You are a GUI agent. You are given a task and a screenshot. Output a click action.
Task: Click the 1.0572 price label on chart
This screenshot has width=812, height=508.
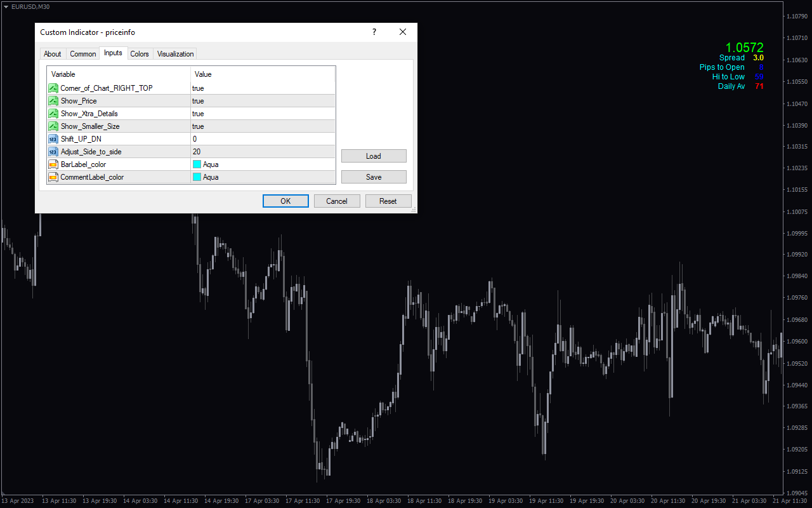(x=745, y=48)
